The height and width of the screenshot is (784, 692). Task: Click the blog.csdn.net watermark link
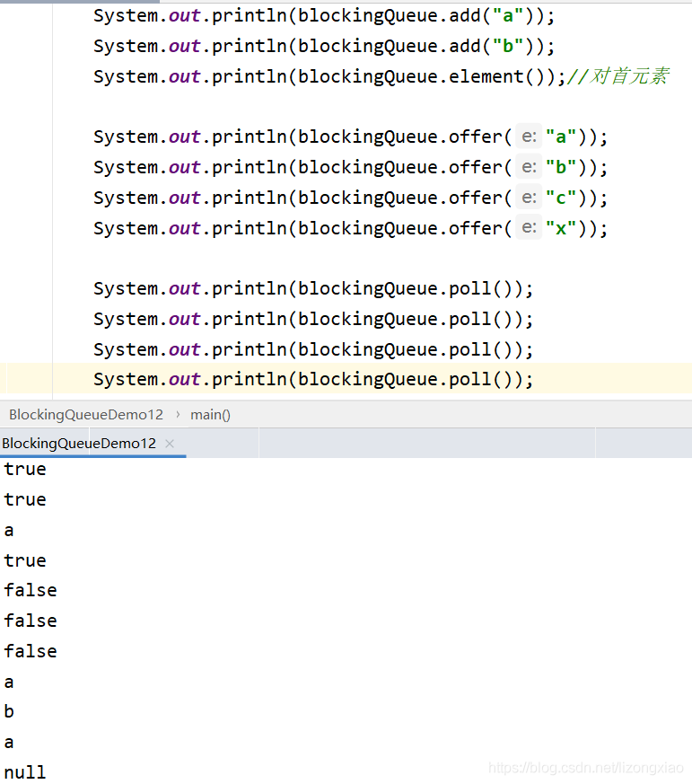(x=586, y=769)
